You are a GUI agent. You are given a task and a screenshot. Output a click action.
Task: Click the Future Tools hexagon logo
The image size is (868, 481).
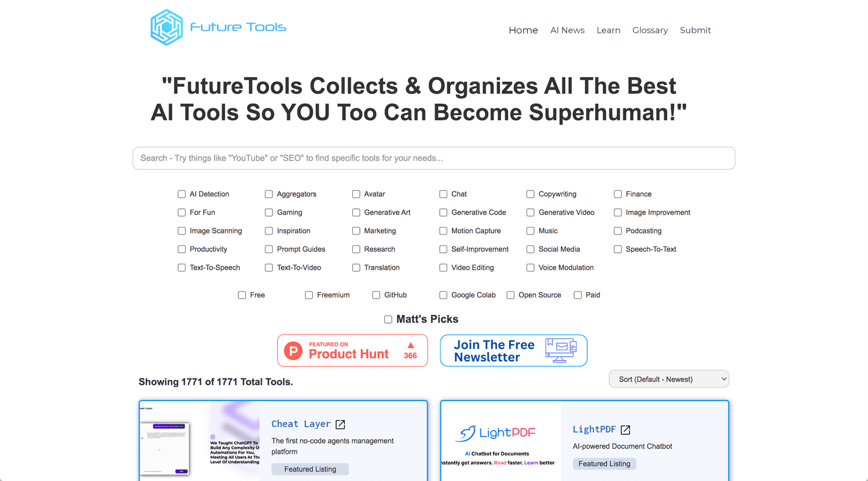pos(167,27)
